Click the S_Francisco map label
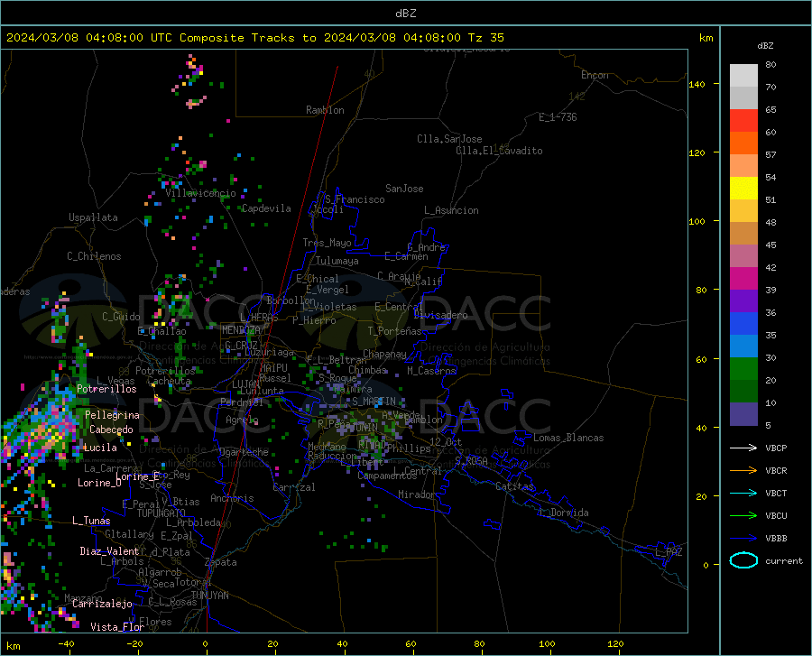The height and width of the screenshot is (656, 812). tap(355, 199)
